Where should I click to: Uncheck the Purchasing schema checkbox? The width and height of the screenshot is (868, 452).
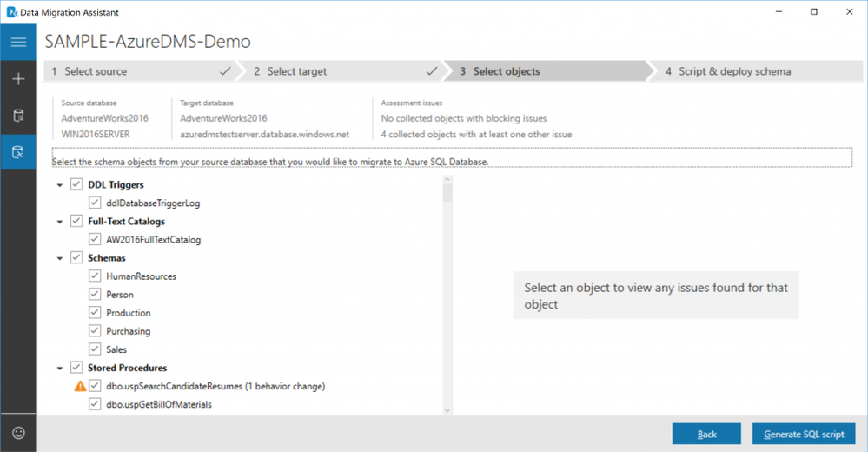[x=95, y=330]
